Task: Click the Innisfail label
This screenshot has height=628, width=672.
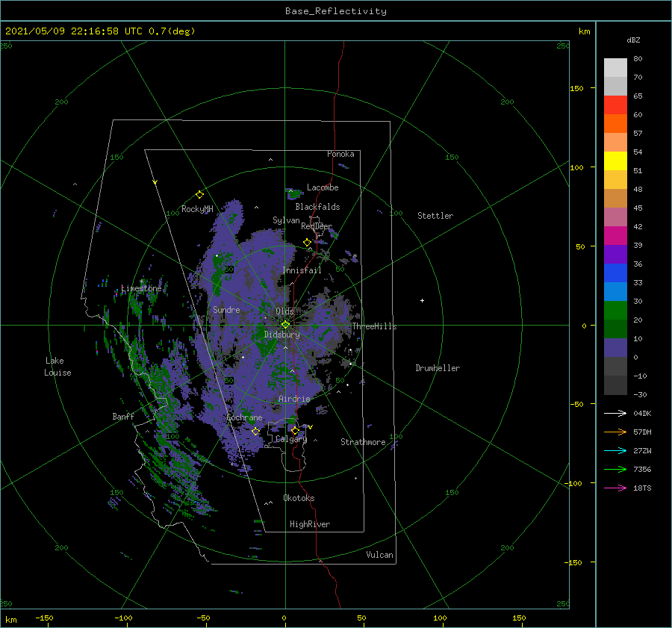Action: pyautogui.click(x=302, y=270)
